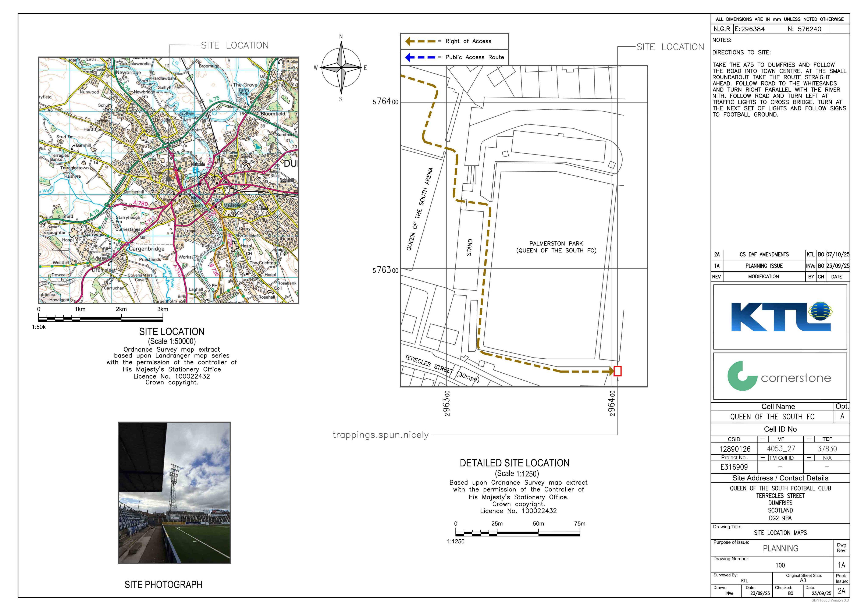Click the 'DIRECTIONS TO SITE:' note heading
Image resolution: width=868 pixels, height=614 pixels.
(x=741, y=53)
